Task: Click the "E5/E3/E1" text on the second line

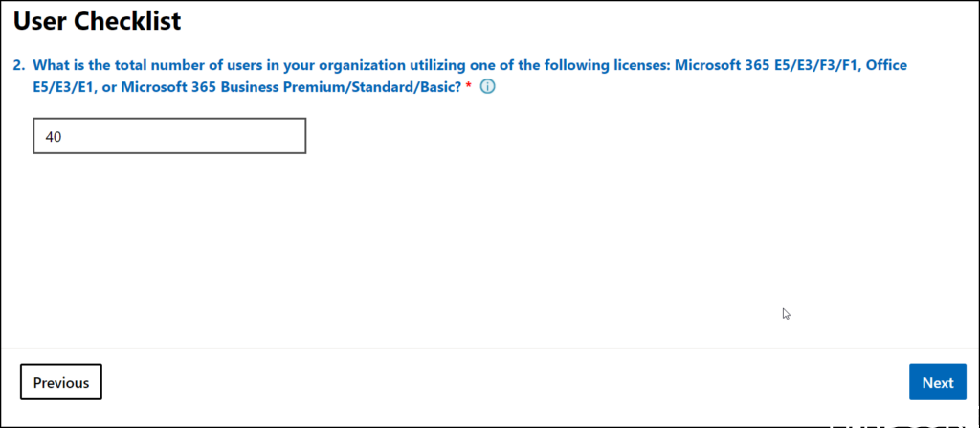Action: (64, 87)
